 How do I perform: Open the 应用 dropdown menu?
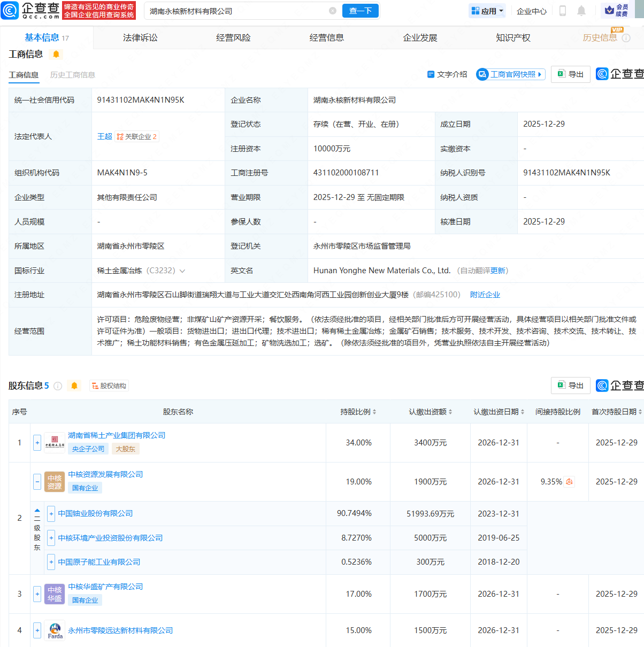click(487, 11)
